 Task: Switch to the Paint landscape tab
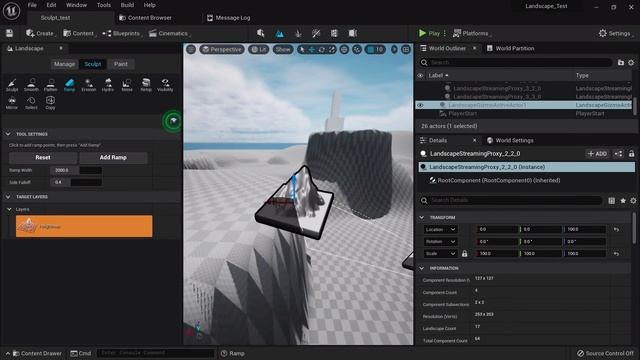coord(121,64)
